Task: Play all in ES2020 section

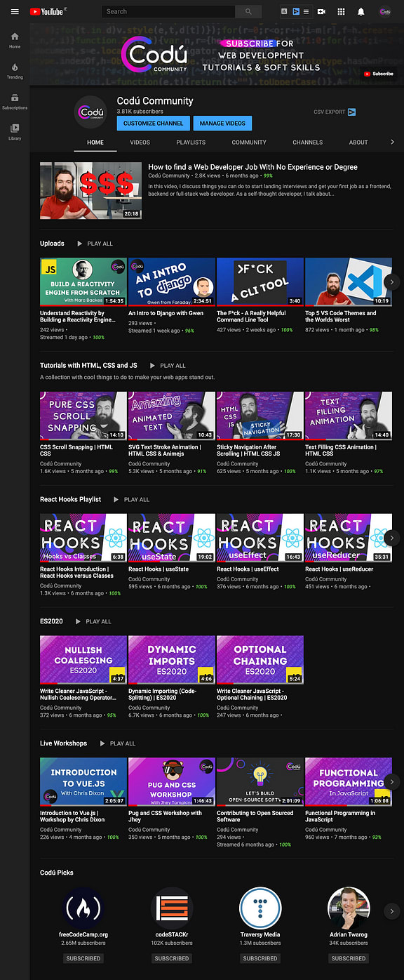Action: [x=93, y=621]
